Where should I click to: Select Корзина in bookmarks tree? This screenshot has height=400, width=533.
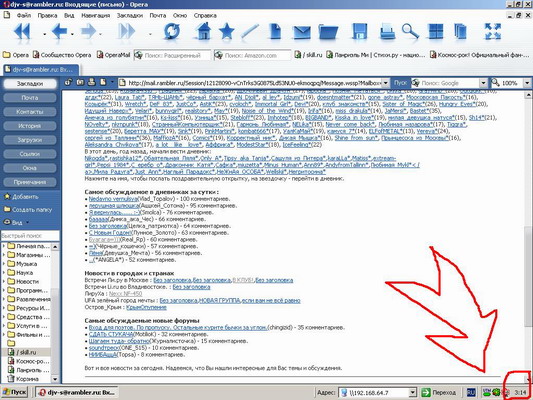click(27, 378)
